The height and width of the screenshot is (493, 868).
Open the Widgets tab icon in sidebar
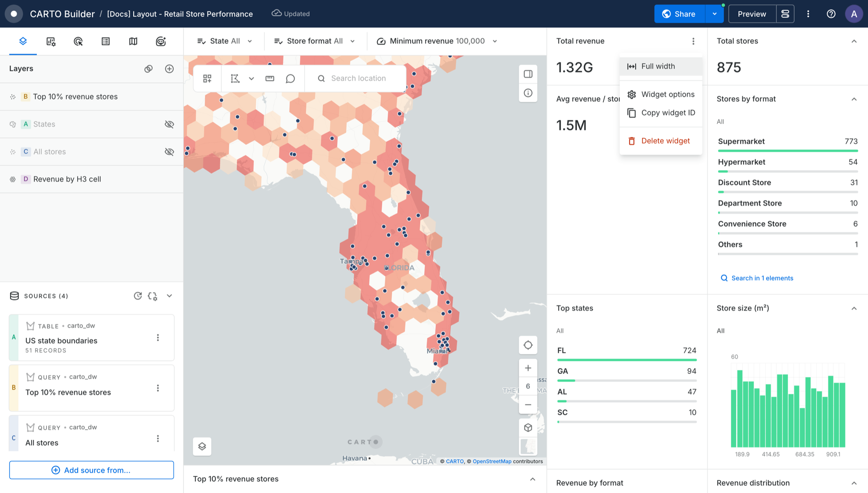click(x=51, y=41)
